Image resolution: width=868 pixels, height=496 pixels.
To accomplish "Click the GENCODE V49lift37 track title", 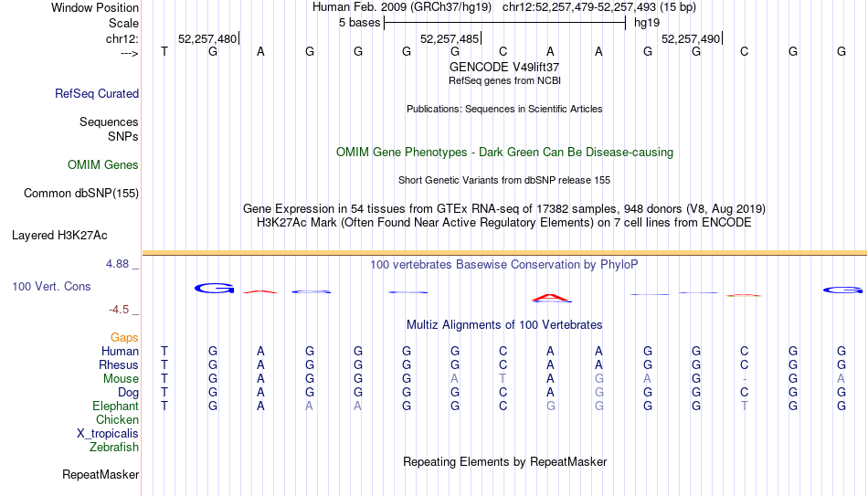I will pos(504,67).
